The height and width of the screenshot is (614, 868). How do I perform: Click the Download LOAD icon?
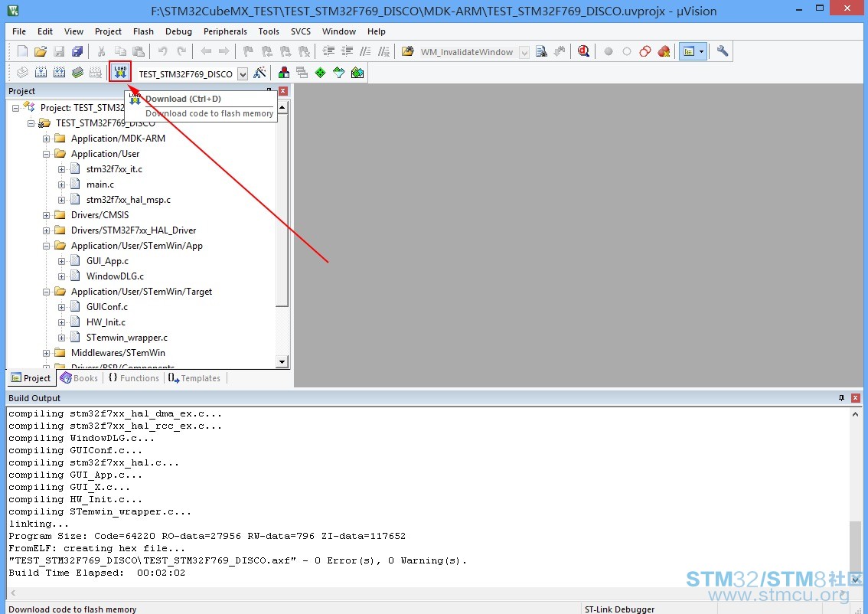pos(120,72)
